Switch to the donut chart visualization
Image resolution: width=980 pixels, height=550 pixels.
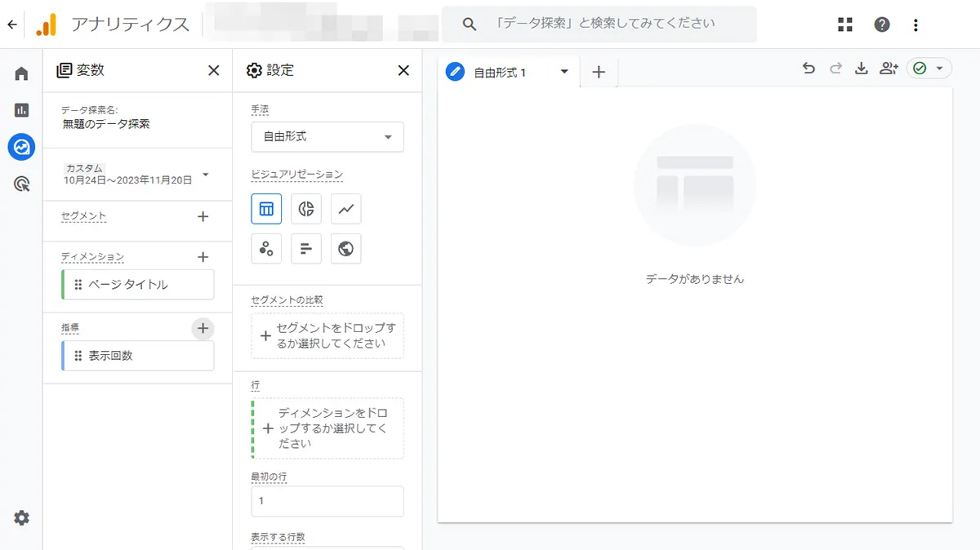pyautogui.click(x=305, y=209)
